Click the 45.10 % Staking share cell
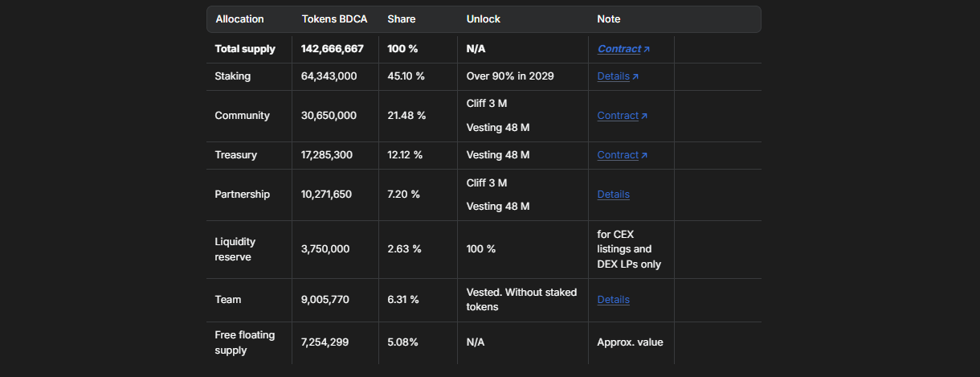 (x=406, y=76)
